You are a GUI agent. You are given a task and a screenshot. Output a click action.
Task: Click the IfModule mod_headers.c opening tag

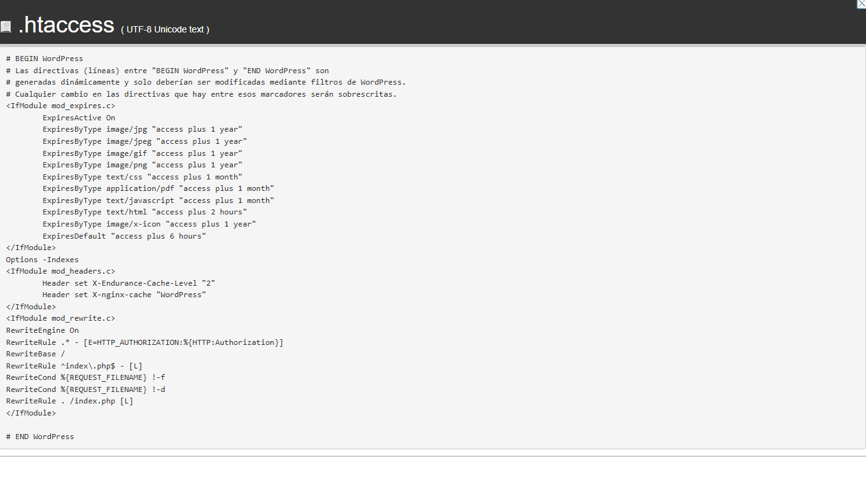tap(60, 270)
